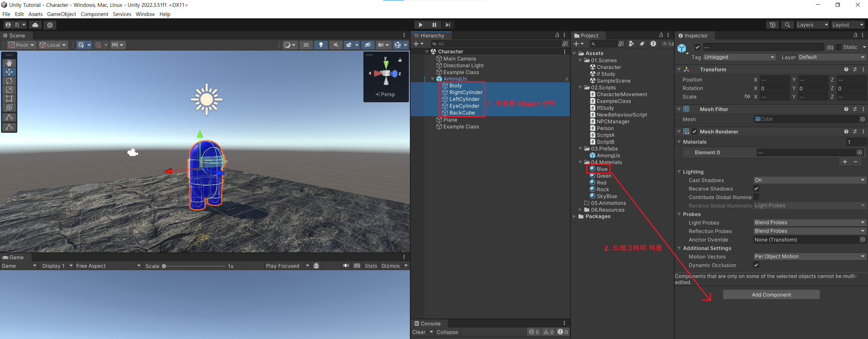Image resolution: width=868 pixels, height=339 pixels.
Task: Expand the 06.Resources folder
Action: point(580,210)
